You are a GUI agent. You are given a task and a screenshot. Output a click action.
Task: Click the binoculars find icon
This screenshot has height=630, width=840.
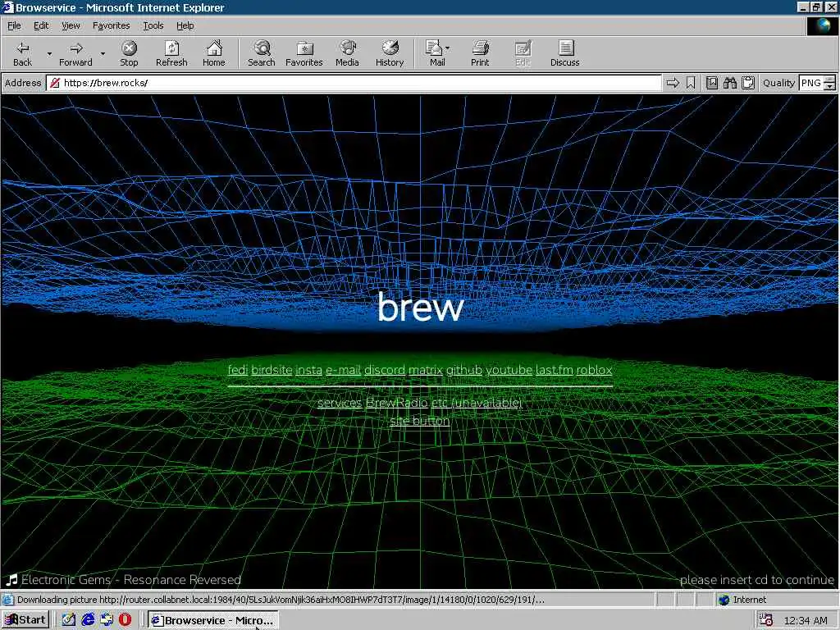tap(729, 83)
